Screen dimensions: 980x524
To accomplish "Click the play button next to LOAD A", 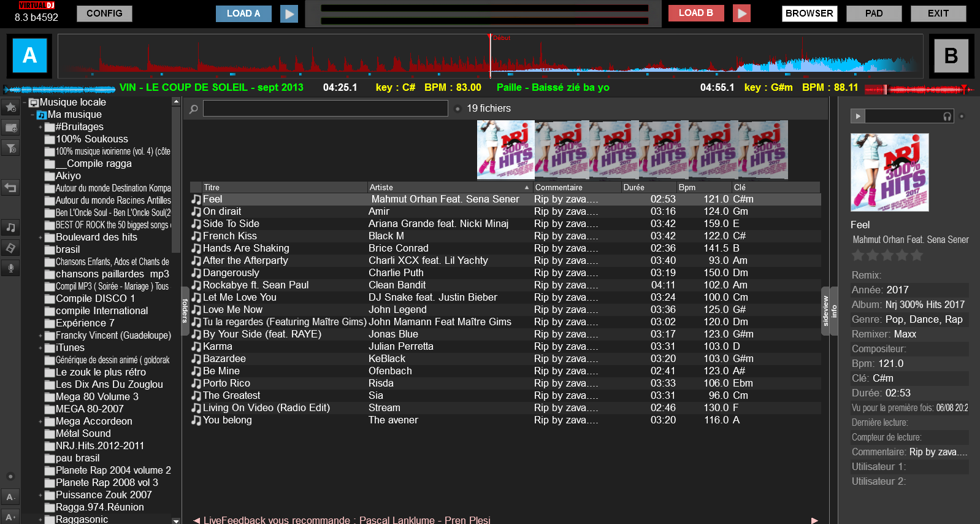I will click(x=289, y=13).
